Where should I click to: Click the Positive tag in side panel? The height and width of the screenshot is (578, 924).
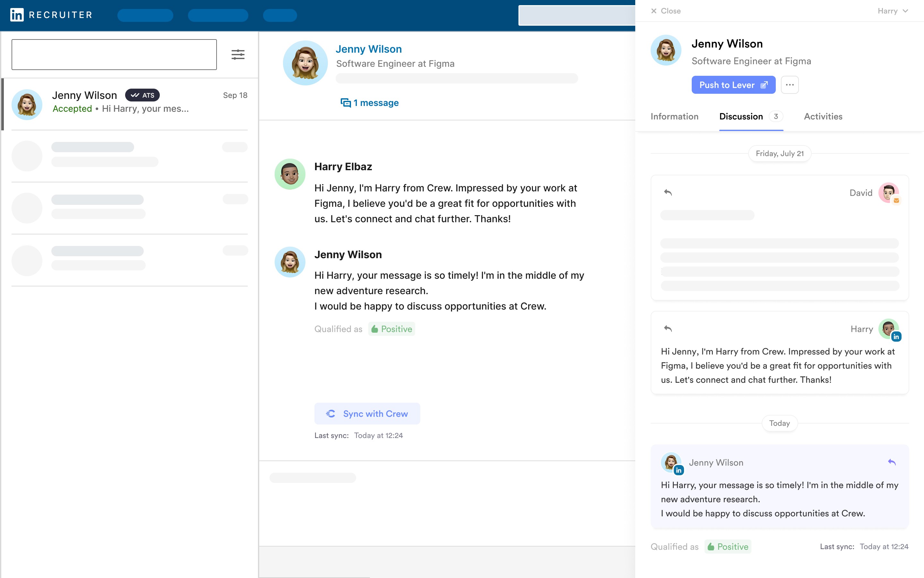coord(728,547)
